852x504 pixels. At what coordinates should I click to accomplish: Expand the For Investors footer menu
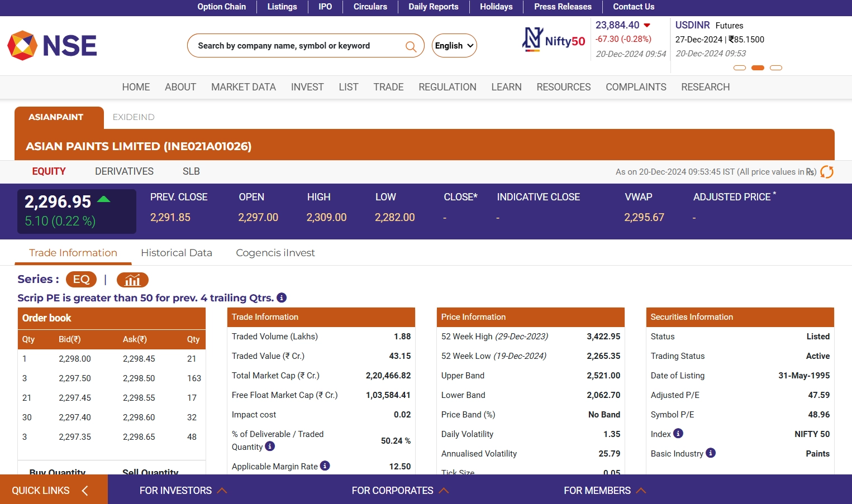[183, 491]
